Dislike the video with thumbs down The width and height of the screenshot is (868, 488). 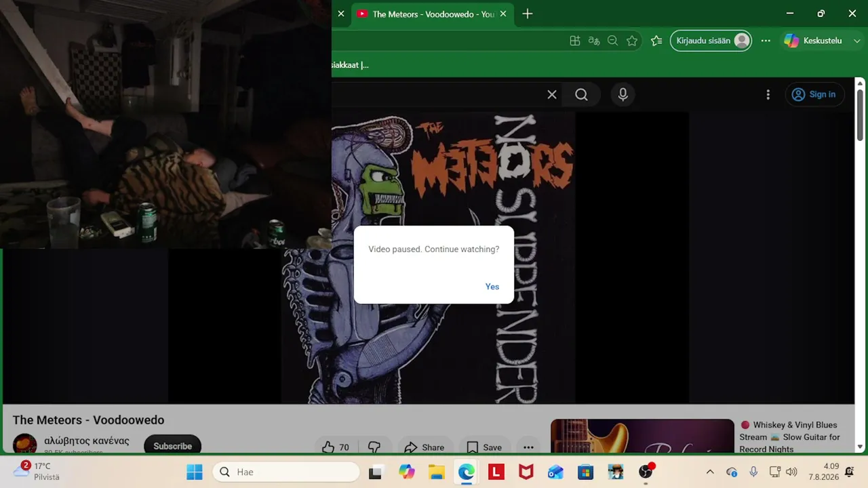[x=374, y=447]
